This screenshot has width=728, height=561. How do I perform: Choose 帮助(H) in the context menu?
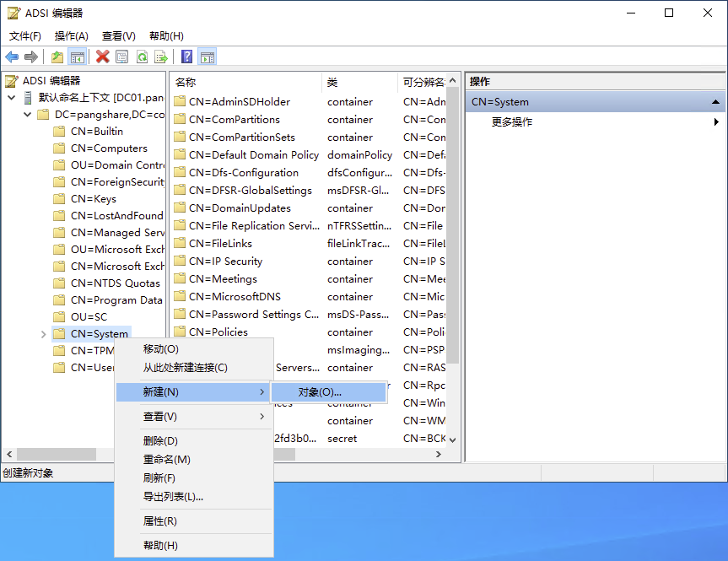point(194,545)
